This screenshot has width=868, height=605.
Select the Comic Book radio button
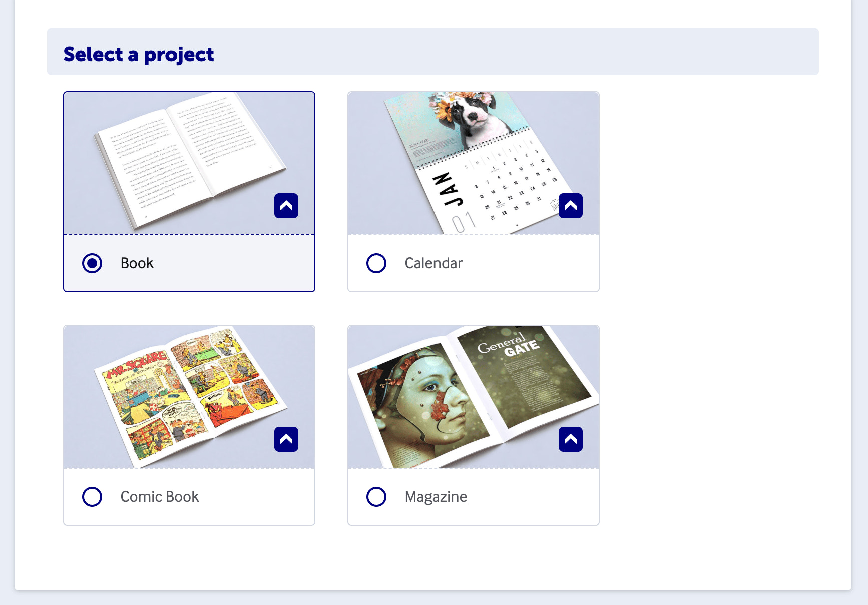pyautogui.click(x=92, y=496)
